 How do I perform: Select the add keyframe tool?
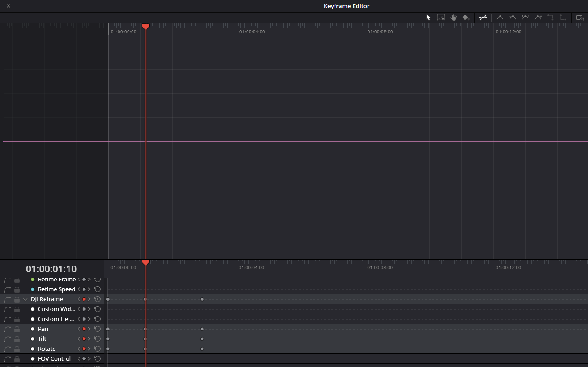point(466,18)
